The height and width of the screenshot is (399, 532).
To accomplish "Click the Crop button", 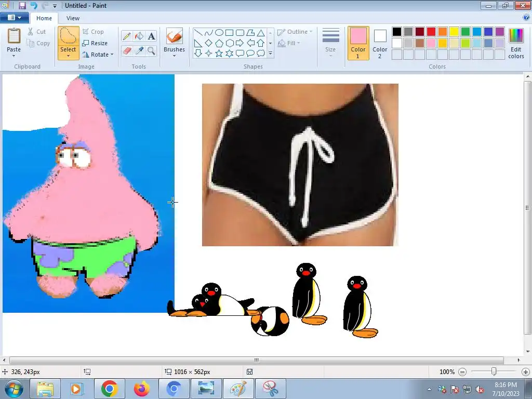I will tap(93, 32).
